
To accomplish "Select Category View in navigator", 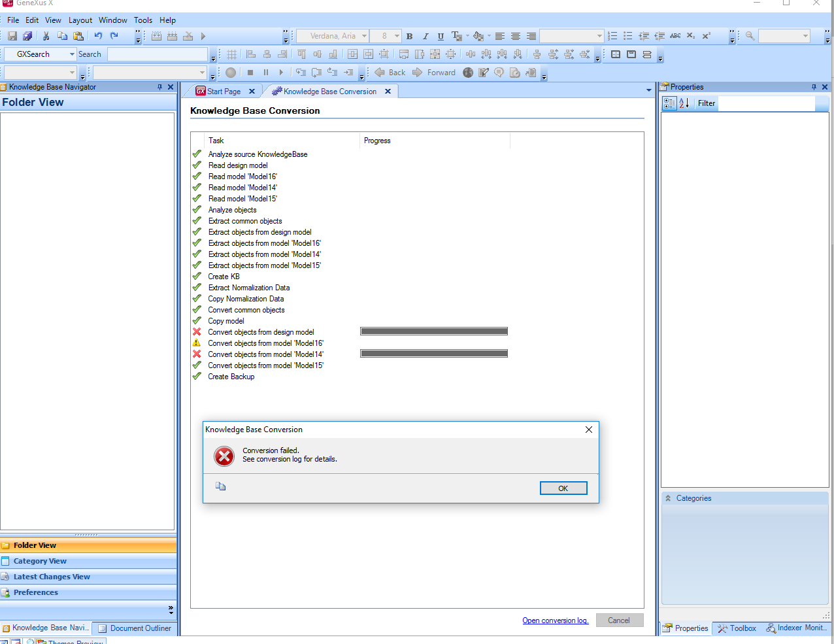I will coord(88,561).
